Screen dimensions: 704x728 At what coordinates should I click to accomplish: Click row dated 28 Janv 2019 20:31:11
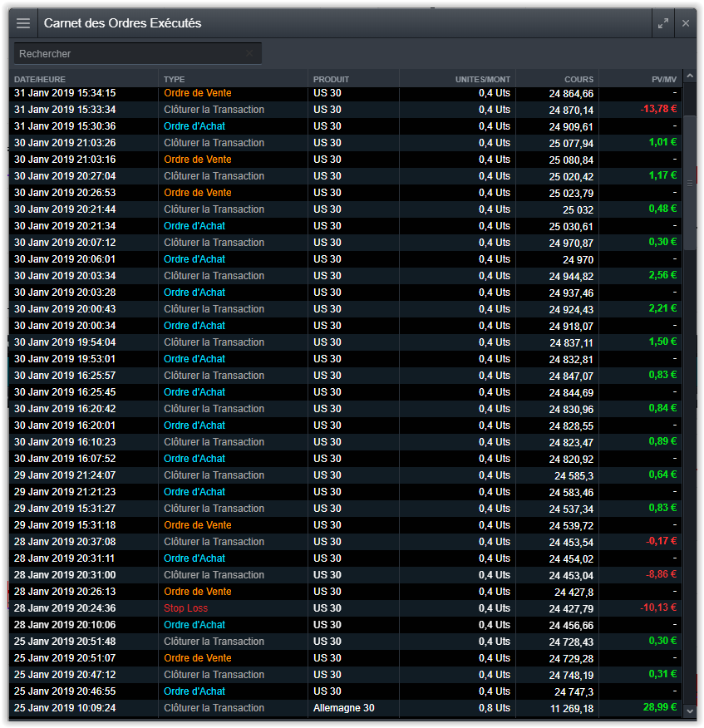pos(346,558)
